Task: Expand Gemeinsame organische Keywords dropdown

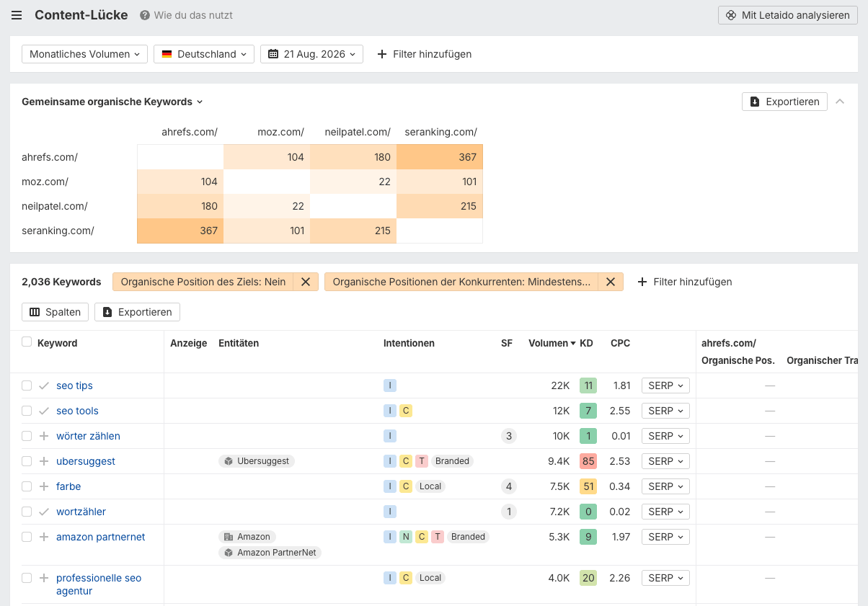Action: pyautogui.click(x=112, y=102)
